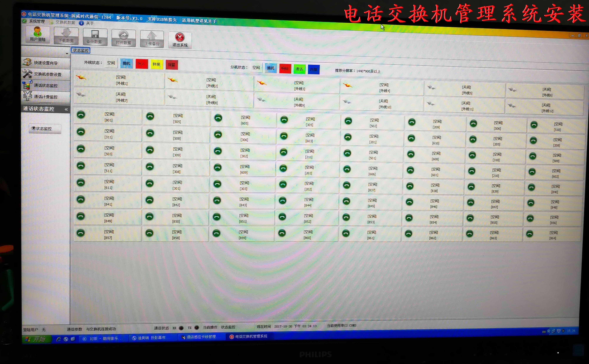Click the trunk line 外线1 icon
The width and height of the screenshot is (589, 364).
pyautogui.click(x=81, y=77)
